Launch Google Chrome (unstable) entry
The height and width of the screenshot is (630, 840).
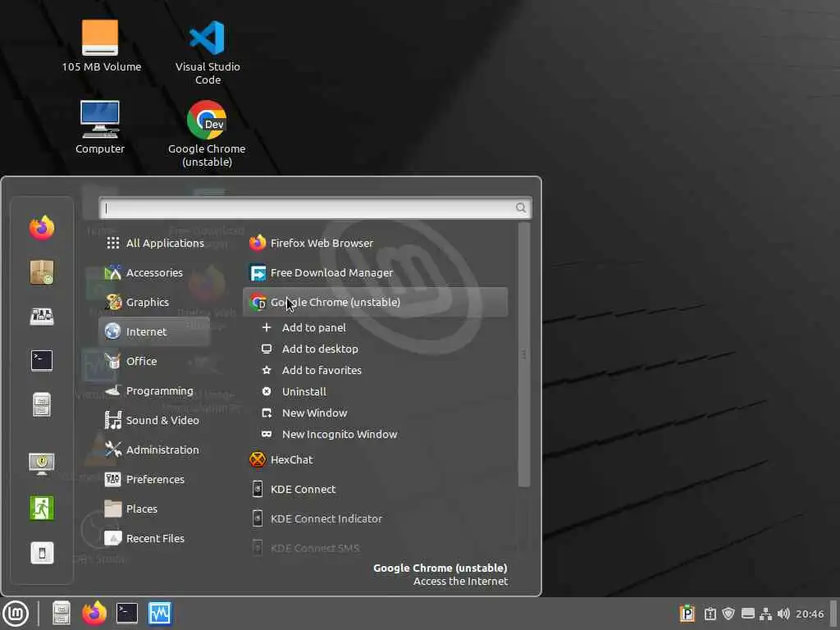coord(375,302)
